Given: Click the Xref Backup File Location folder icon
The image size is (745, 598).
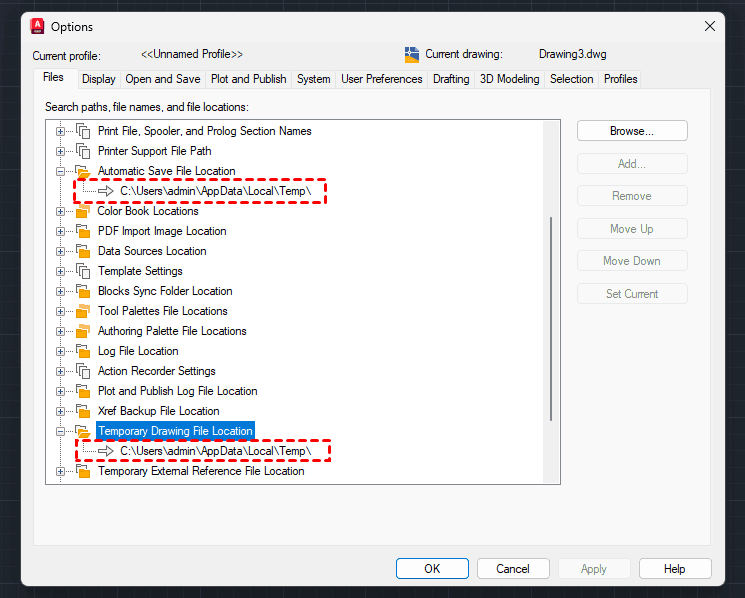Looking at the screenshot, I should 83,411.
